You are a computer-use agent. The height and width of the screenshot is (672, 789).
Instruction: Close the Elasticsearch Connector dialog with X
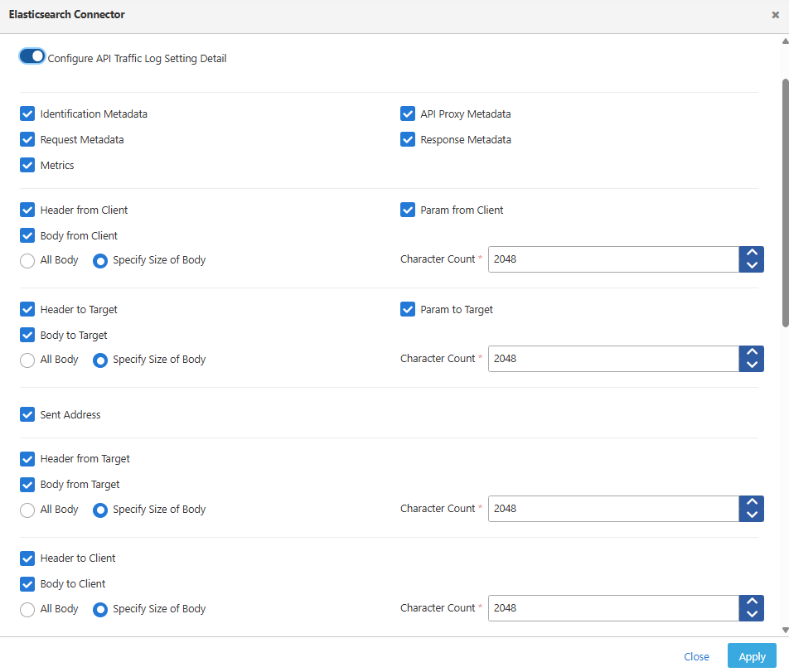(775, 14)
